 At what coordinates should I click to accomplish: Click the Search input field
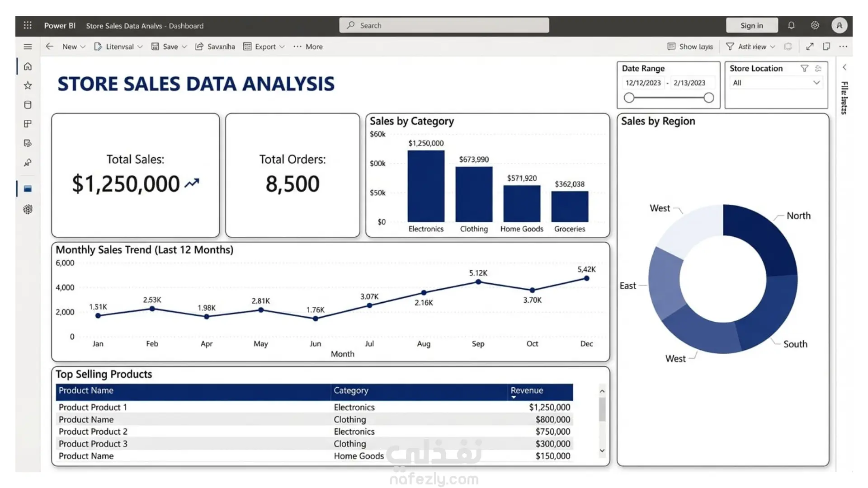click(x=444, y=25)
